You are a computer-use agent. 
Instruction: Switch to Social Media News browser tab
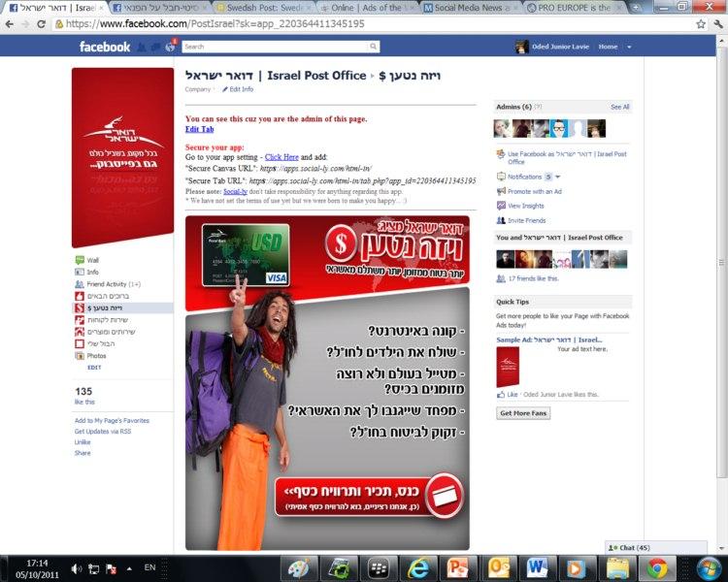click(470, 8)
